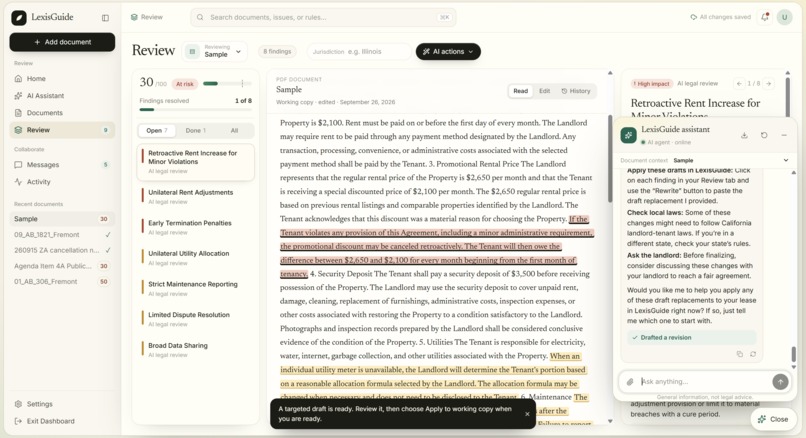Open the Limited Dispute Resolution finding

(x=195, y=319)
